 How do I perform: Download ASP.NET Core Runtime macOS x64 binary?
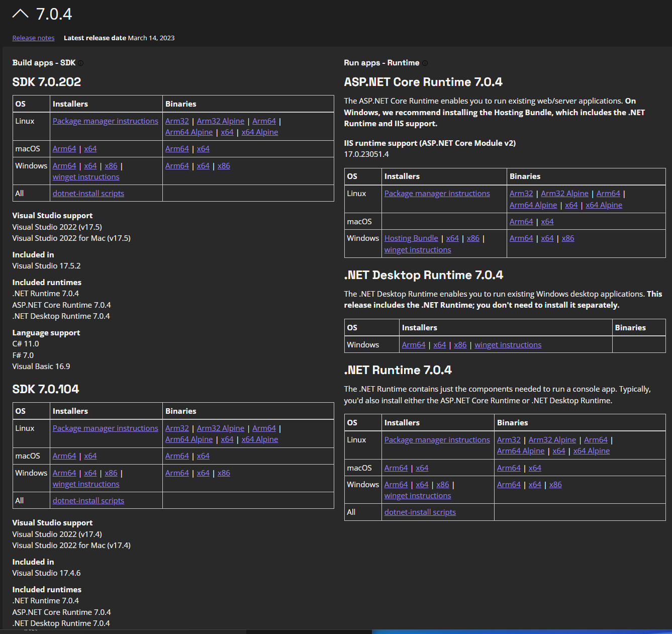pyautogui.click(x=547, y=222)
